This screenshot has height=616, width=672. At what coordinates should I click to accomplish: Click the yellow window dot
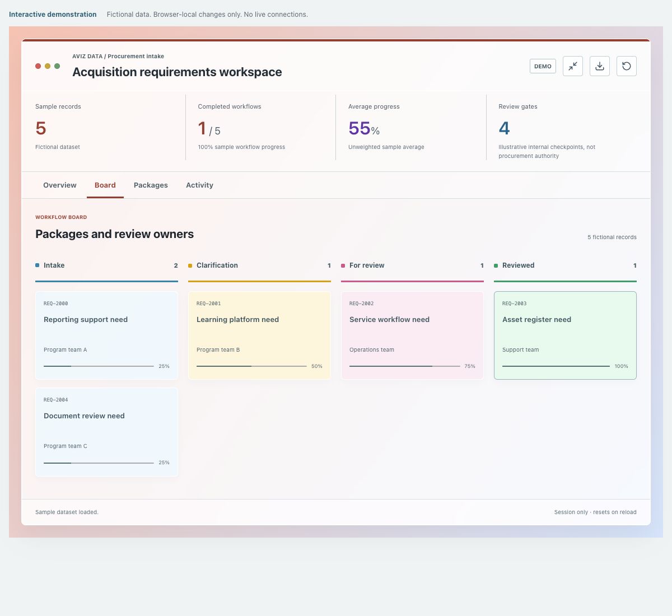tap(48, 66)
